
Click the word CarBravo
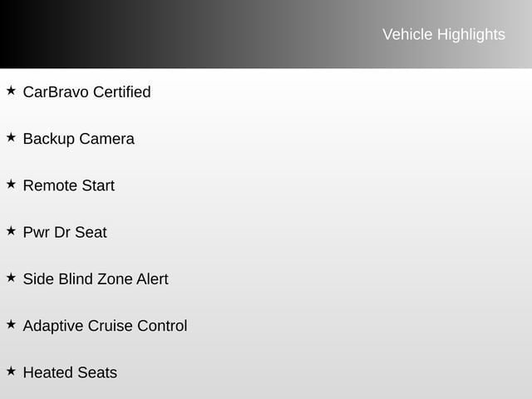56,91
